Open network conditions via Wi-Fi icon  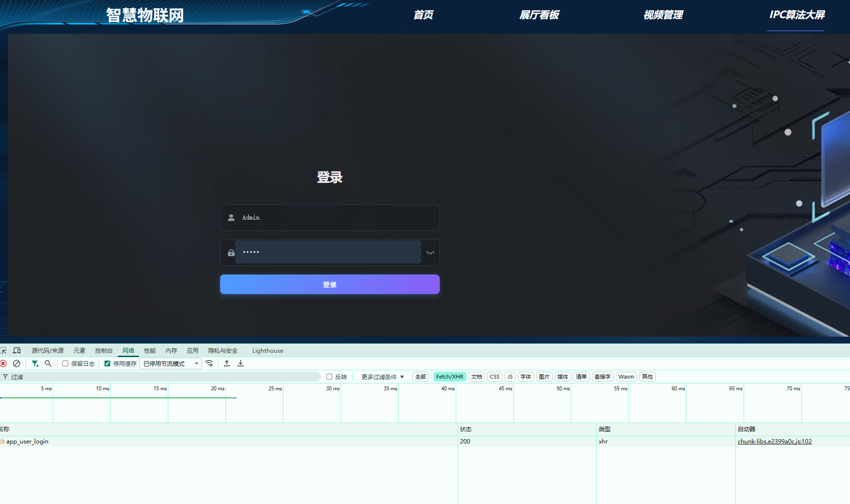[209, 363]
